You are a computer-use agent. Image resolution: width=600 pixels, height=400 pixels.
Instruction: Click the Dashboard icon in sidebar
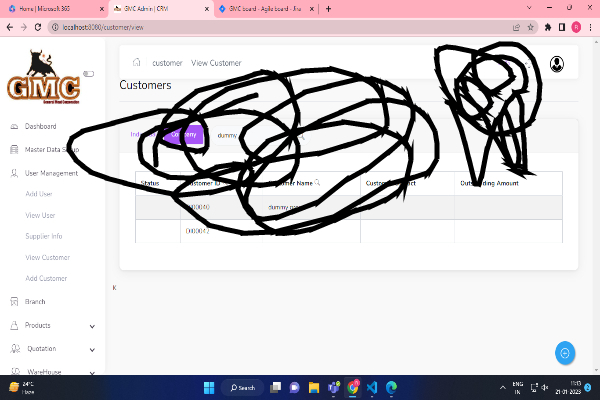pyautogui.click(x=13, y=127)
